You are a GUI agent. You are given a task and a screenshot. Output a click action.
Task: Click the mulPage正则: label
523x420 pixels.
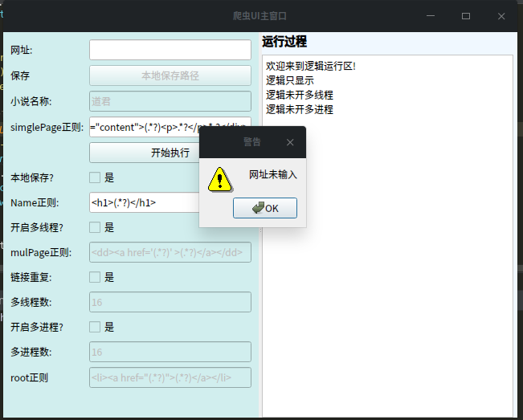point(41,252)
